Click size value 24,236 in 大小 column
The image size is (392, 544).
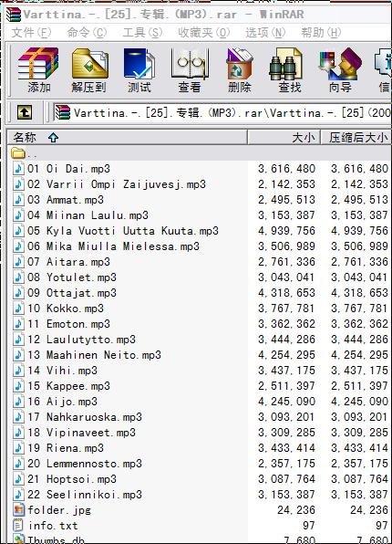[x=296, y=510]
